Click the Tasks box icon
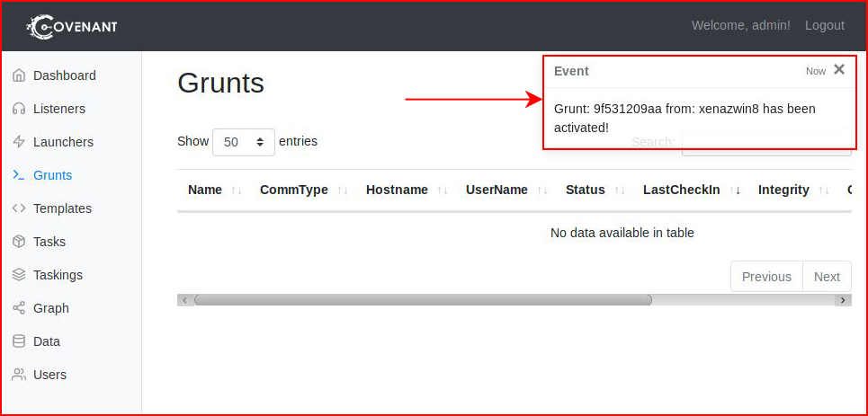The height and width of the screenshot is (416, 868). pos(19,242)
